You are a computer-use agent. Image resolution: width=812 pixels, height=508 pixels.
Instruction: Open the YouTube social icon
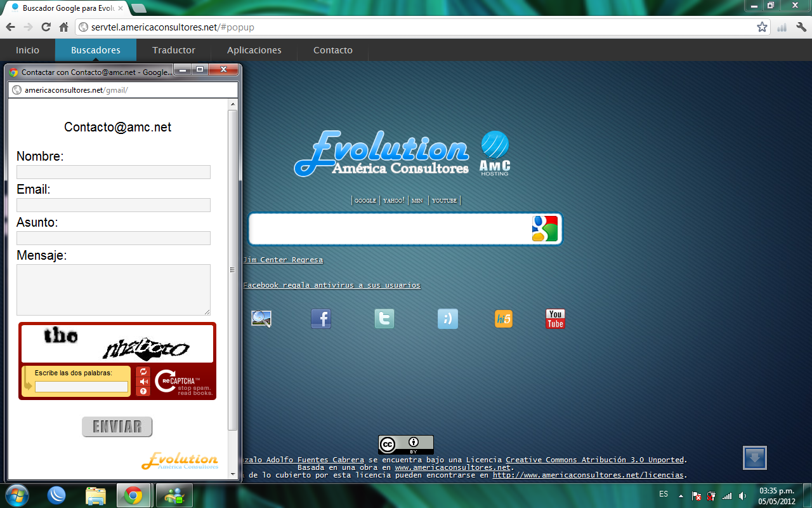point(555,319)
